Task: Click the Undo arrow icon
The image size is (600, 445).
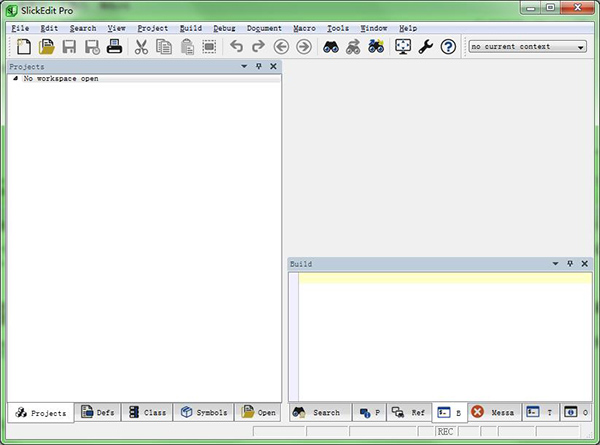Action: 236,47
